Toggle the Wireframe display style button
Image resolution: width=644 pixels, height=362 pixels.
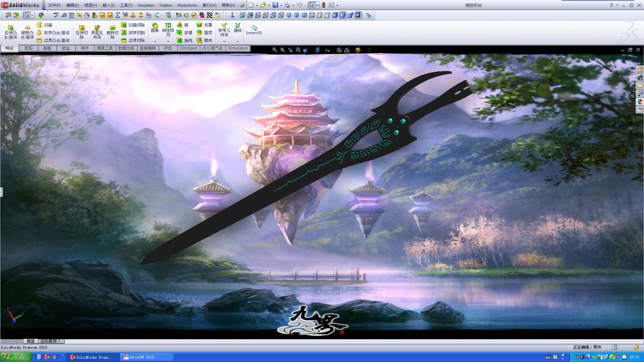(x=312, y=15)
